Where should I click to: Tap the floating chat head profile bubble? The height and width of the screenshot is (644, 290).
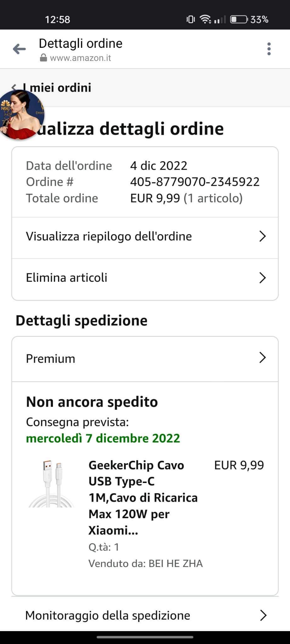click(x=21, y=115)
